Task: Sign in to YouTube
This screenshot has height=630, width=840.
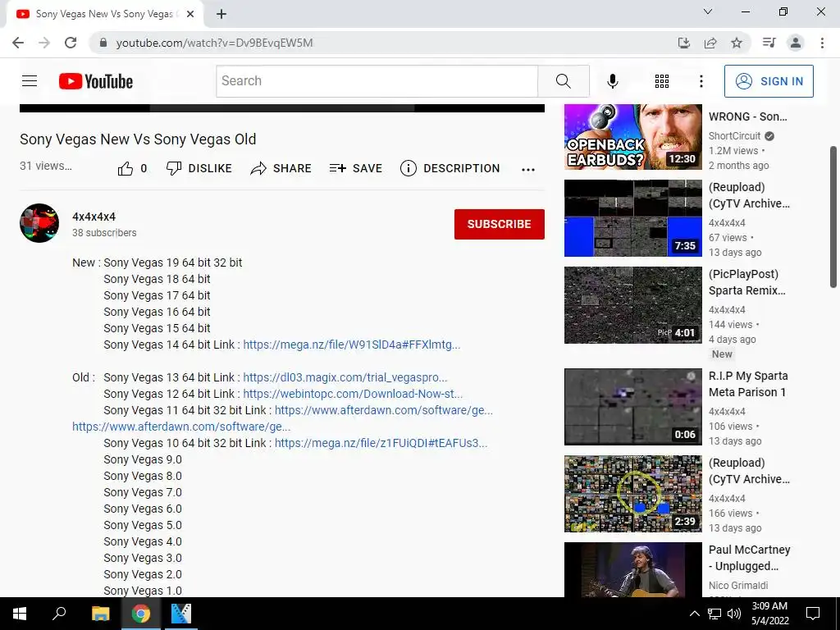Action: point(769,81)
